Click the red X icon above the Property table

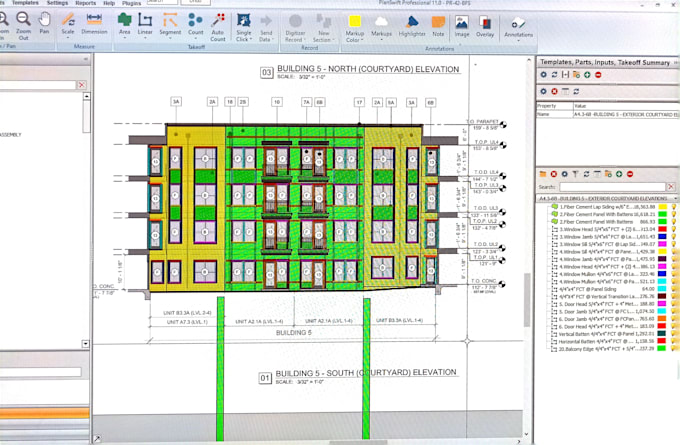point(554,91)
